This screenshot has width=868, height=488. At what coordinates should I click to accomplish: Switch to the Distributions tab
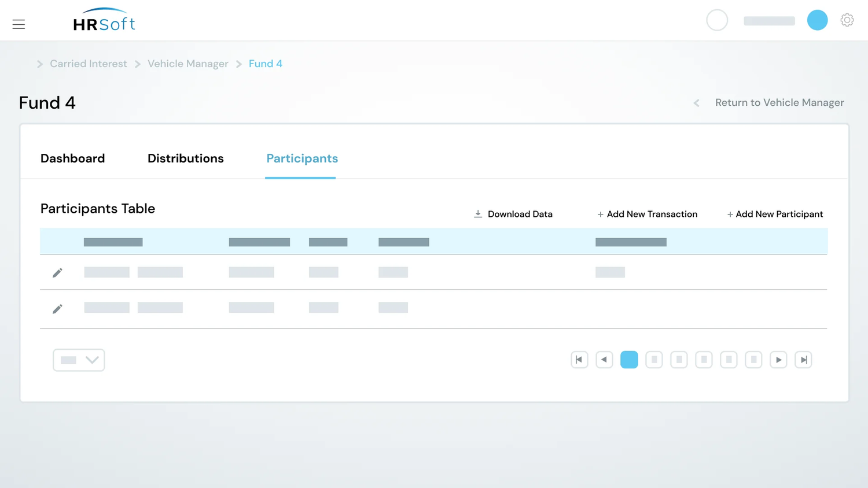(x=185, y=158)
